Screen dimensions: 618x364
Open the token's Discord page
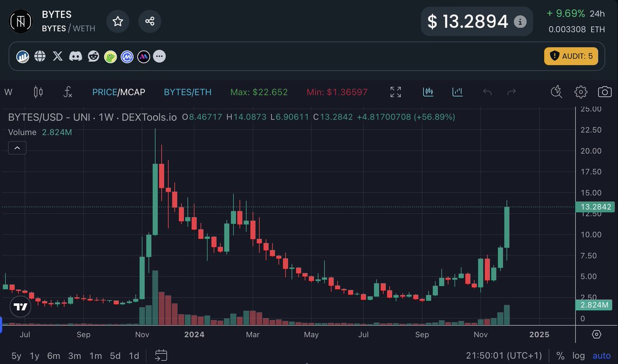pos(75,57)
